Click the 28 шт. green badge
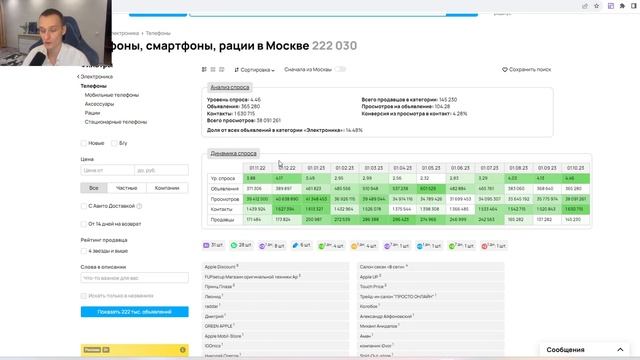640x360 pixels. pos(241,245)
